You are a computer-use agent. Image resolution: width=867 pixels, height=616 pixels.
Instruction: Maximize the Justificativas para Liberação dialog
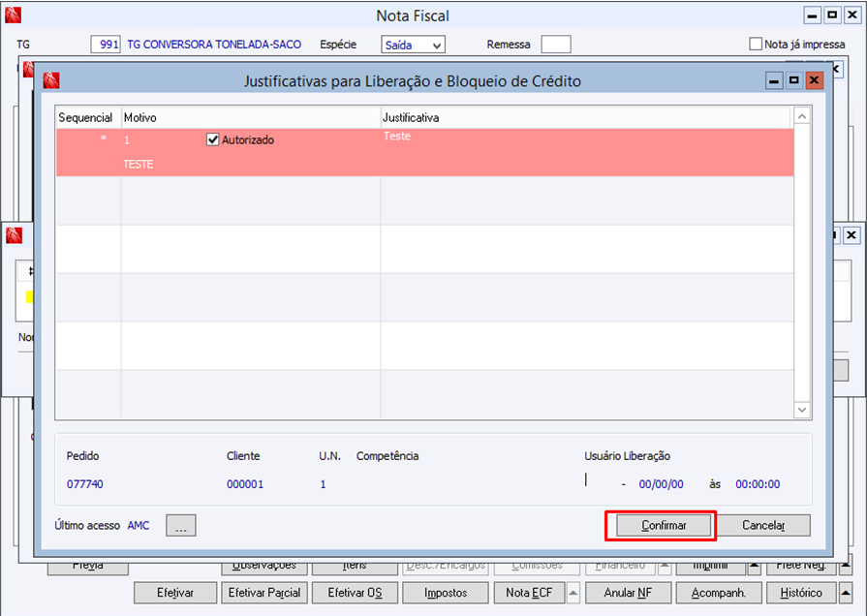coord(794,80)
